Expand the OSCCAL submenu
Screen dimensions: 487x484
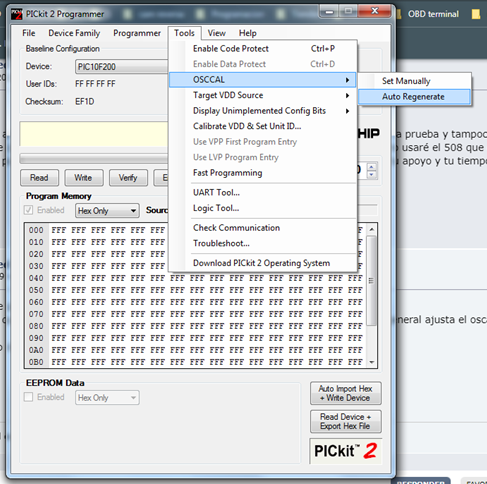(263, 80)
